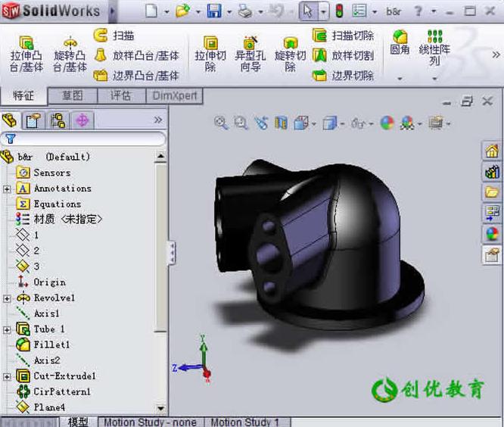This screenshot has height=427, width=504.
Task: Open Motion Study 1 tab
Action: pyautogui.click(x=244, y=422)
